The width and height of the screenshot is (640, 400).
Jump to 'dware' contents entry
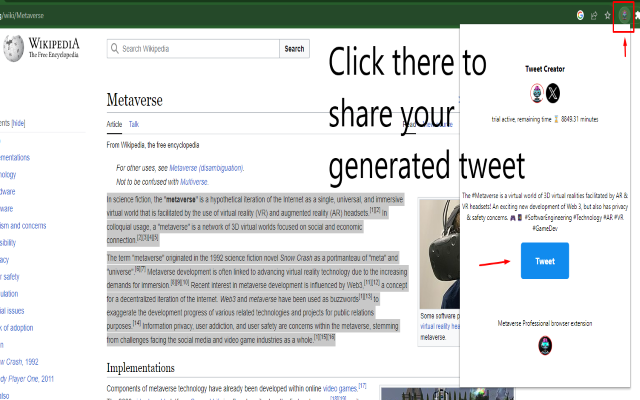pyautogui.click(x=8, y=191)
